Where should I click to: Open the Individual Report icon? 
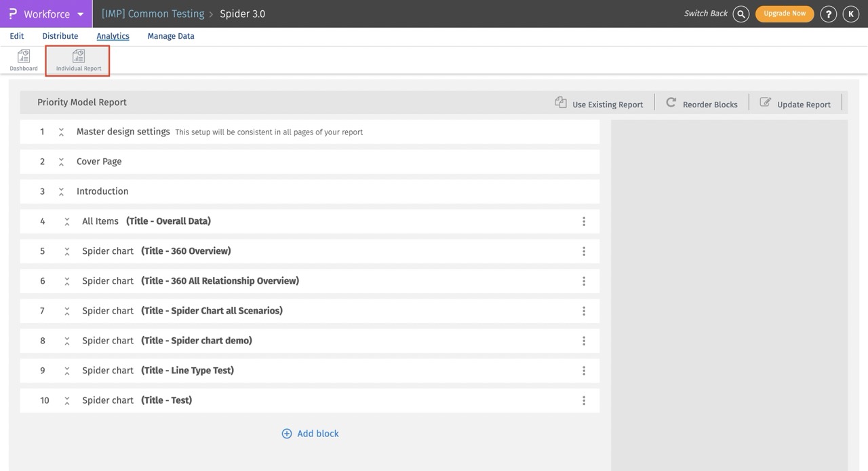(x=79, y=57)
